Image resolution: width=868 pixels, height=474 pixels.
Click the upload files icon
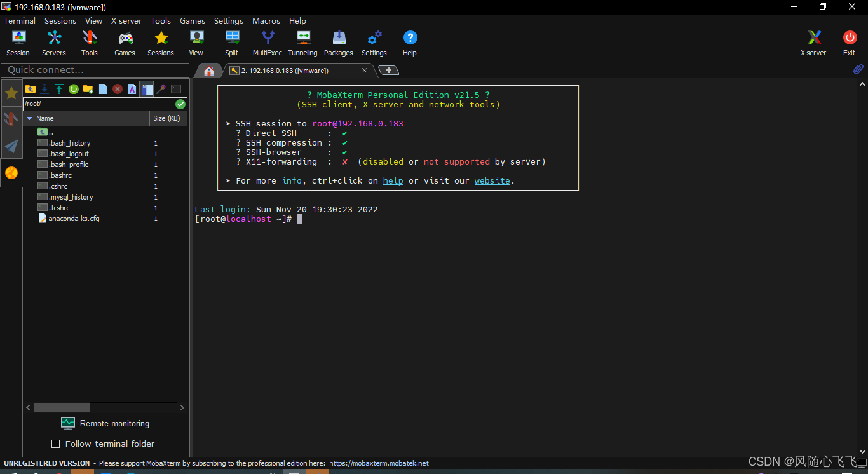(59, 89)
